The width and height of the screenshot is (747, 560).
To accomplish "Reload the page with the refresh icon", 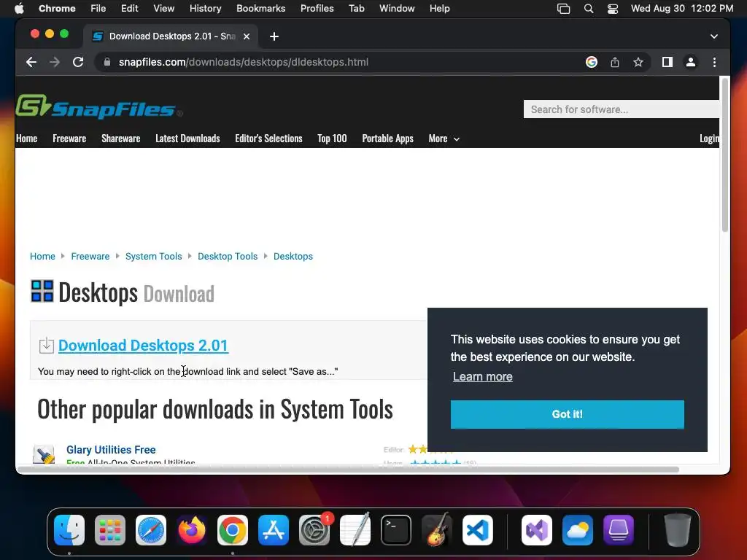I will 78,62.
